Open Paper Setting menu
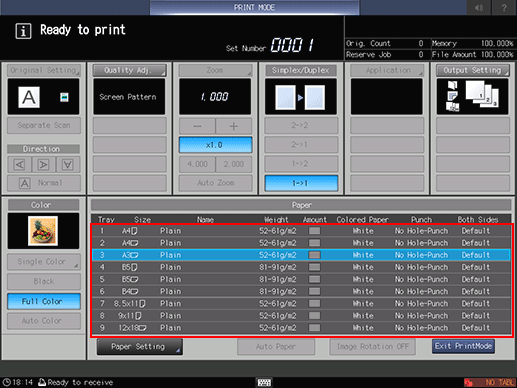This screenshot has width=517, height=388. (x=140, y=347)
